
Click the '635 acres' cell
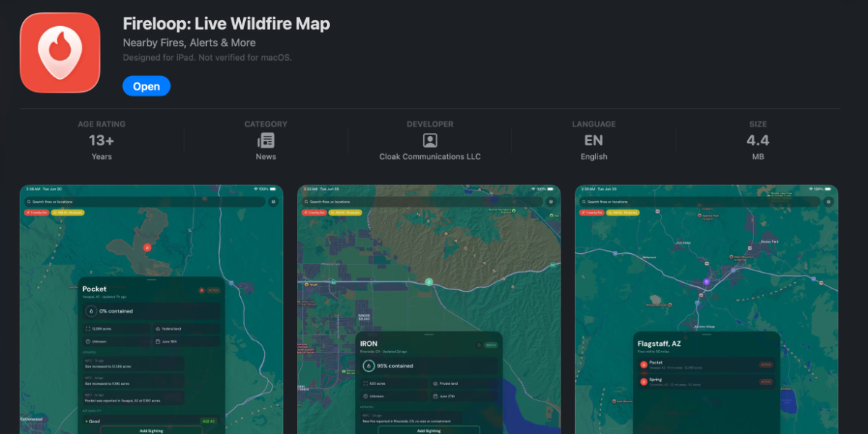point(393,383)
